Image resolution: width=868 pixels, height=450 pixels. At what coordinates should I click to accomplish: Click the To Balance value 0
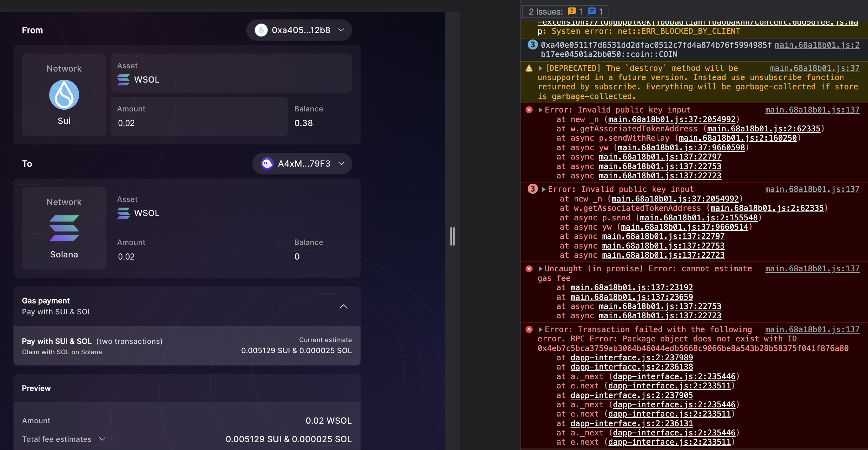tap(297, 257)
